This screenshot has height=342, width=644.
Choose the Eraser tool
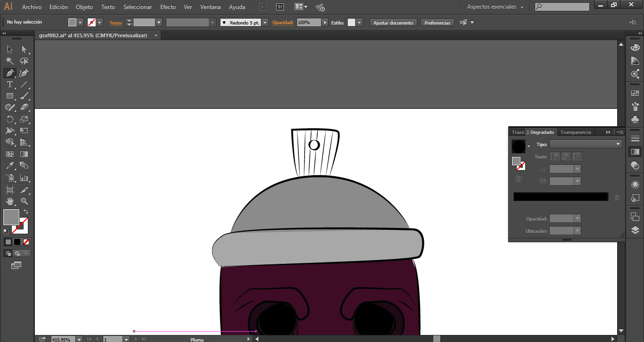pyautogui.click(x=25, y=107)
